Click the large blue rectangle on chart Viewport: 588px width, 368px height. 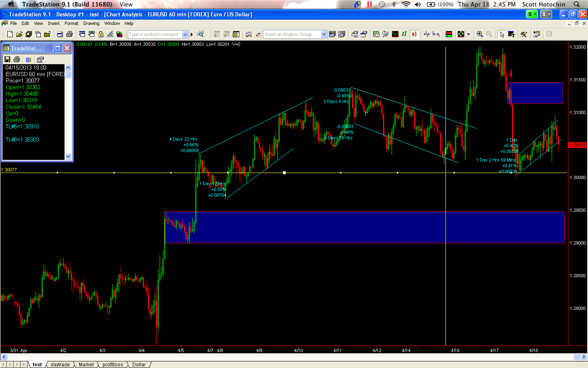coord(364,227)
